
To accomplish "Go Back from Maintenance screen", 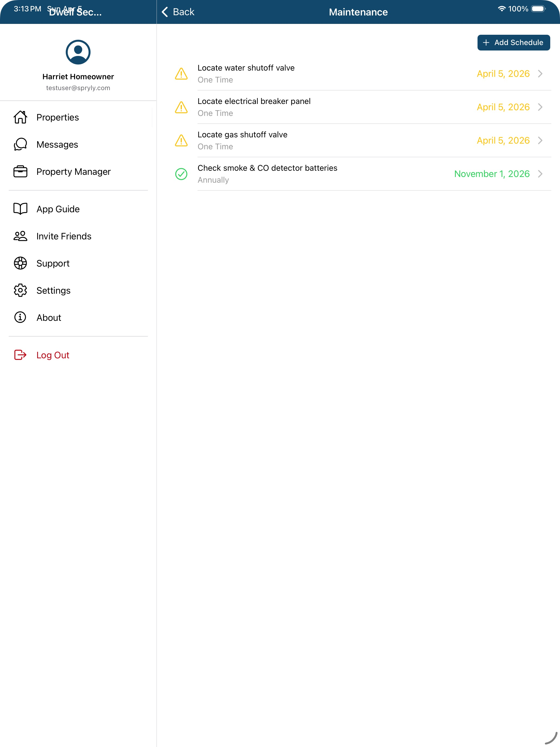I will click(x=178, y=12).
